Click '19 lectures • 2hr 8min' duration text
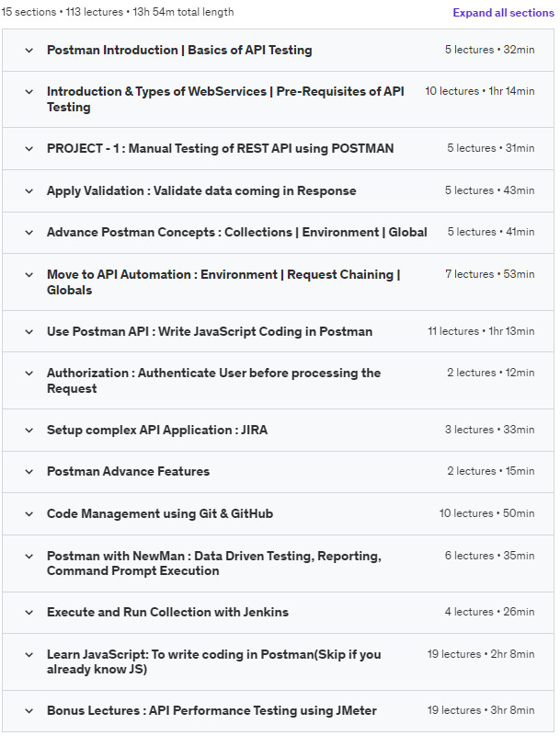The image size is (560, 736). tap(481, 654)
